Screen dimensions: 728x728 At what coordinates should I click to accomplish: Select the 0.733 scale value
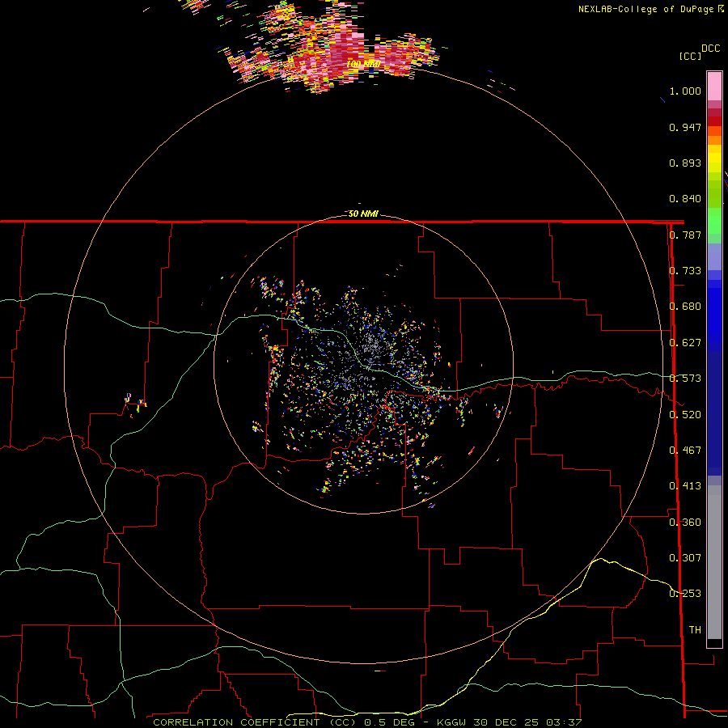[685, 271]
